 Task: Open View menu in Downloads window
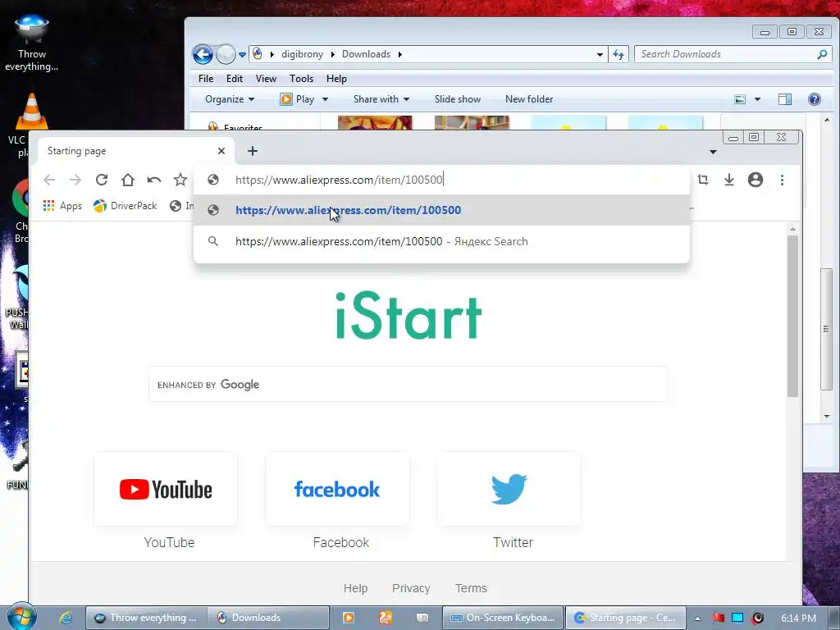tap(266, 78)
